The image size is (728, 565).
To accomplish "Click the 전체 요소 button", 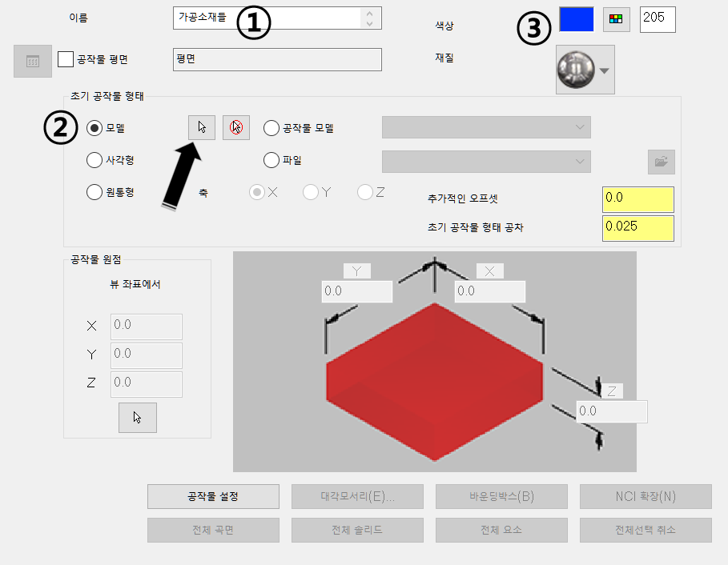I will tap(501, 530).
